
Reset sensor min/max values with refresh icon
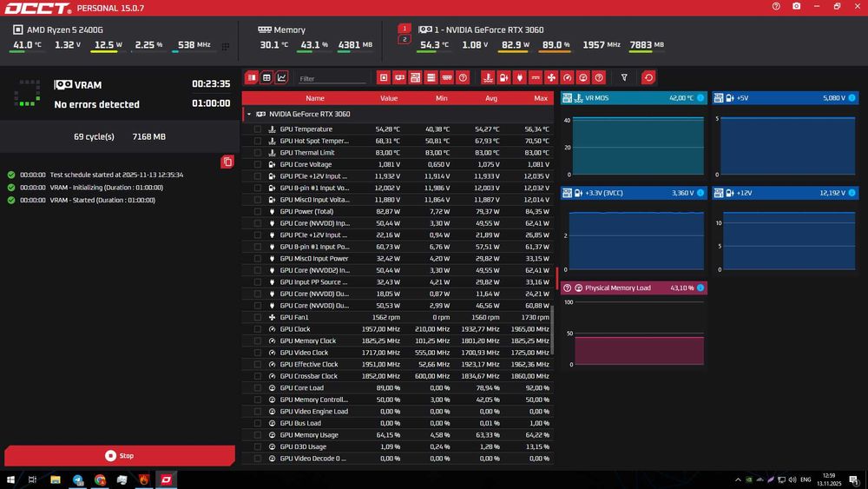(x=648, y=77)
